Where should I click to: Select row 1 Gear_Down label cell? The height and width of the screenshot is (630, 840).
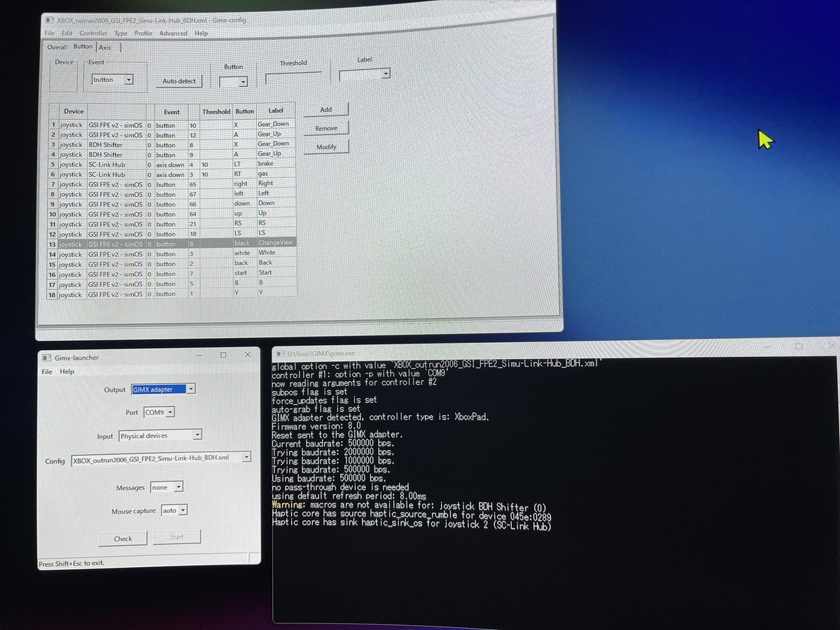(x=276, y=124)
